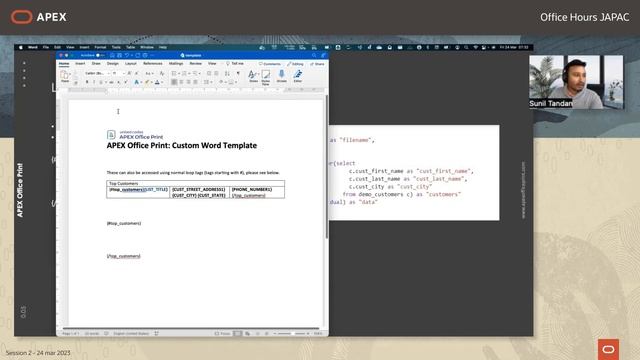Click the document vertical scrollbar

point(327,167)
